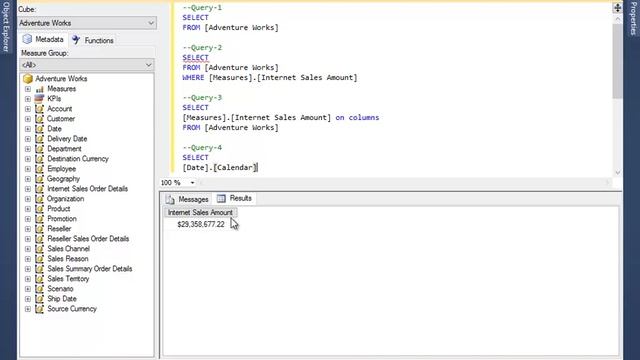Expand the Measures tree node
This screenshot has width=640, height=360.
point(28,89)
